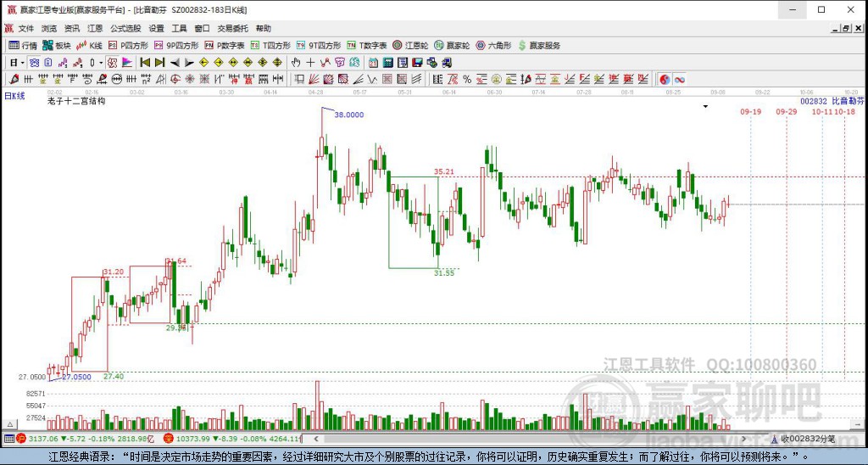Viewport: 868px width, 465px height.
Task: Open small dropdown arrow above chart
Action: [705, 106]
